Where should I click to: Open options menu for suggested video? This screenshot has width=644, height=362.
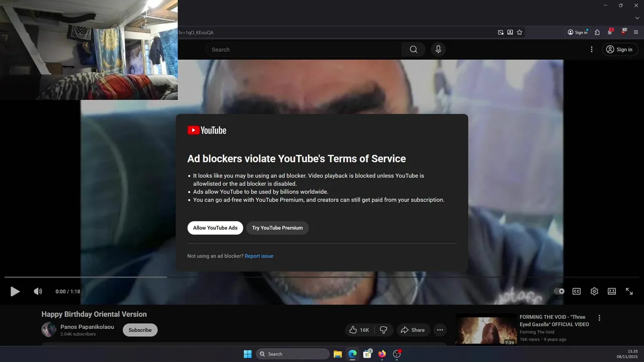point(599,318)
